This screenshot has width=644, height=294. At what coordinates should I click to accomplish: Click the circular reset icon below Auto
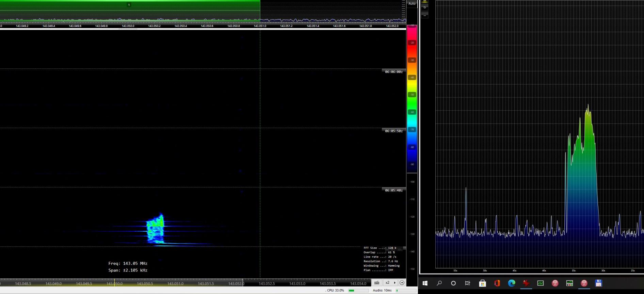click(x=424, y=7)
